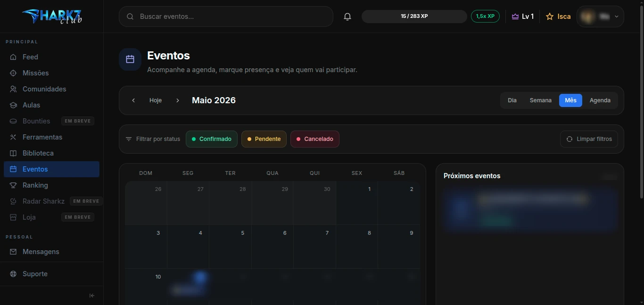Click the Suporte lifebuoy icon
The height and width of the screenshot is (305, 644).
13,274
